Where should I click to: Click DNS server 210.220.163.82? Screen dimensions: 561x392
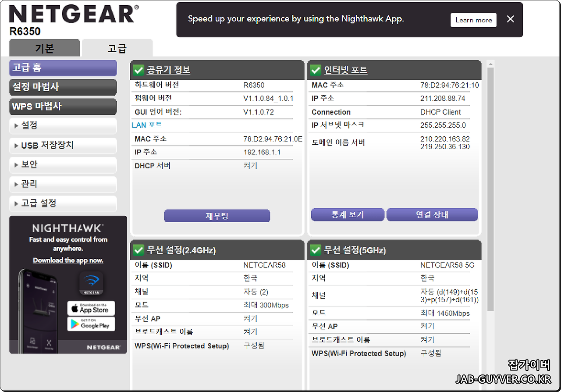coord(445,139)
